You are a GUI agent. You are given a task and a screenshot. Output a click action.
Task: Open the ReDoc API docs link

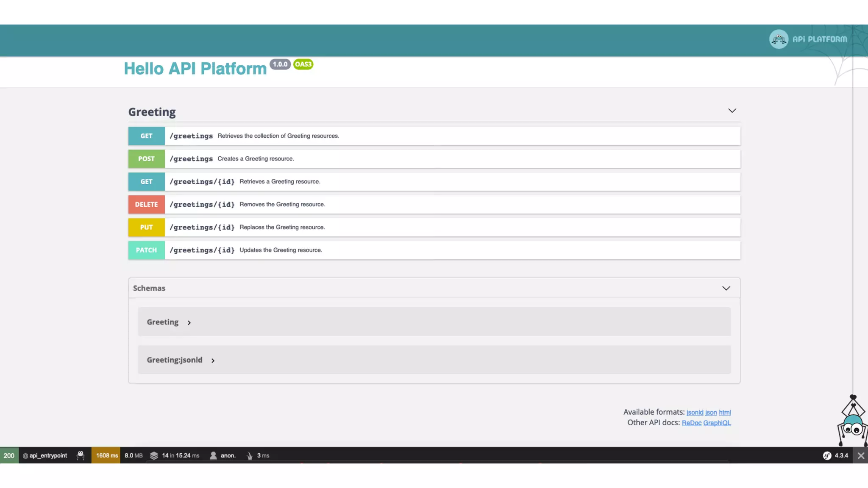click(691, 423)
